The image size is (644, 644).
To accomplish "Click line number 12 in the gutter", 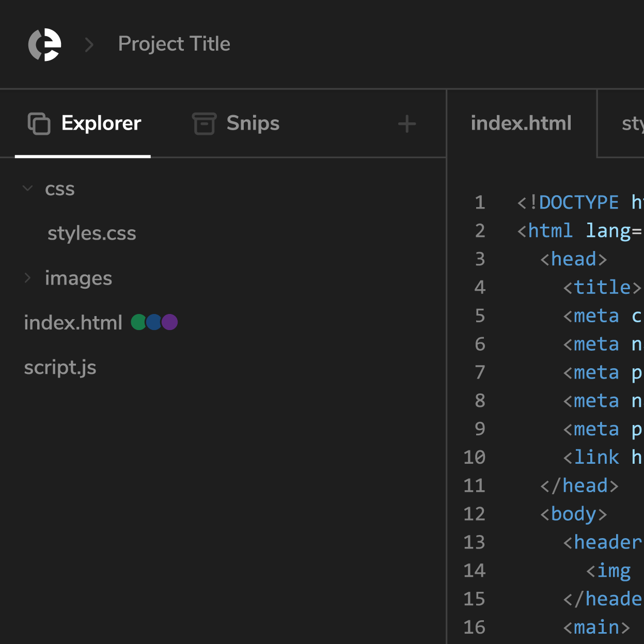I will [474, 514].
